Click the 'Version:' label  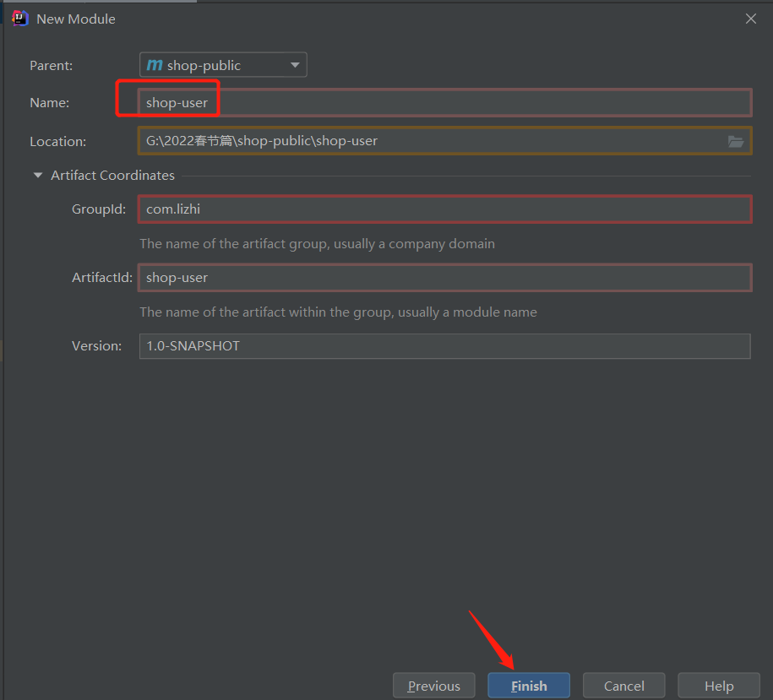[x=96, y=346]
